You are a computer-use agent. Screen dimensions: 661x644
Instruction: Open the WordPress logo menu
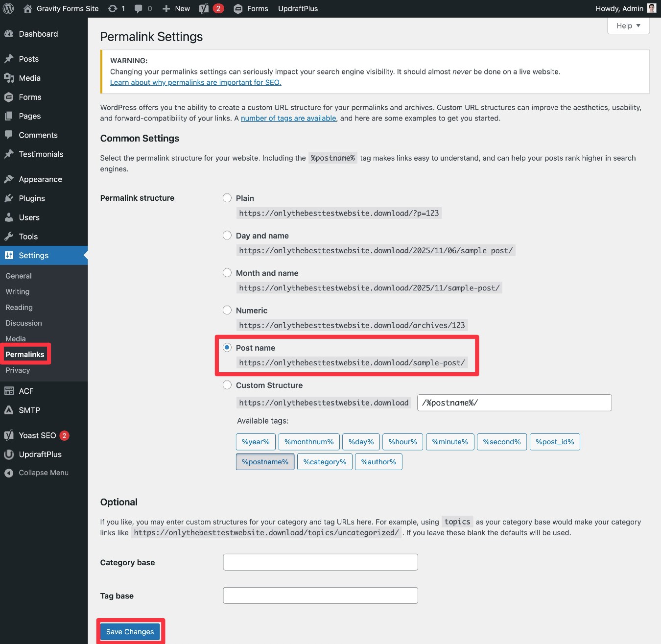click(x=8, y=8)
